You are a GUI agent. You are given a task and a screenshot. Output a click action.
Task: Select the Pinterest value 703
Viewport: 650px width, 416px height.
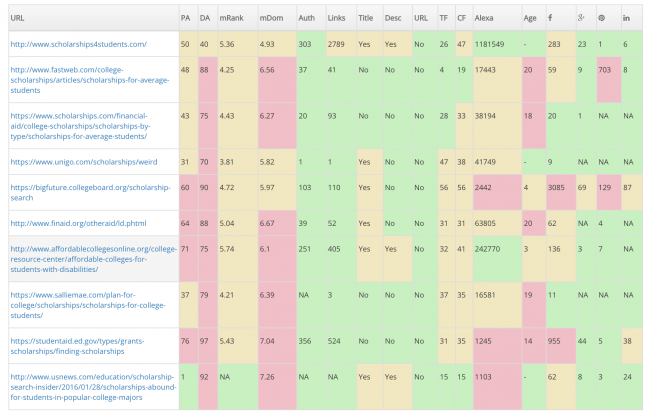[604, 70]
